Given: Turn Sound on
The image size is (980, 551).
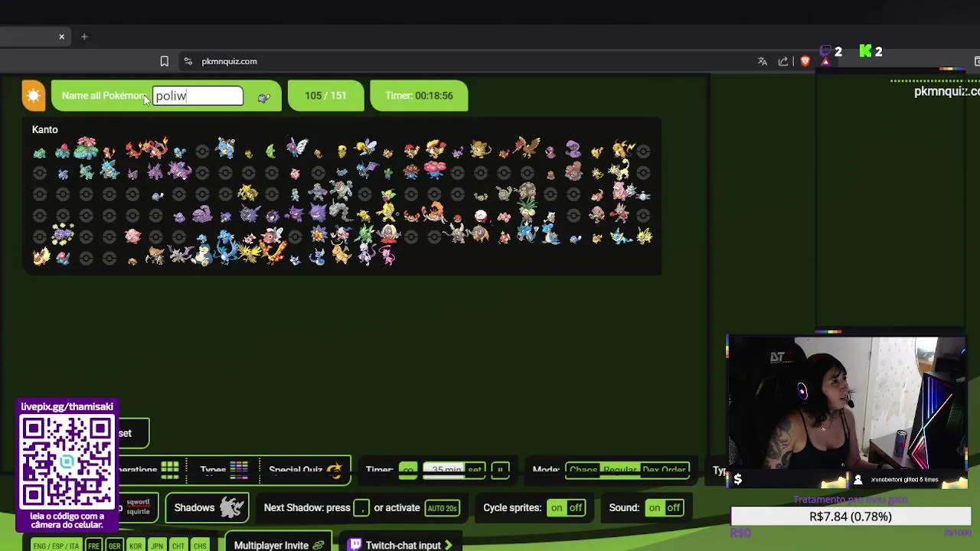Looking at the screenshot, I should [x=655, y=507].
